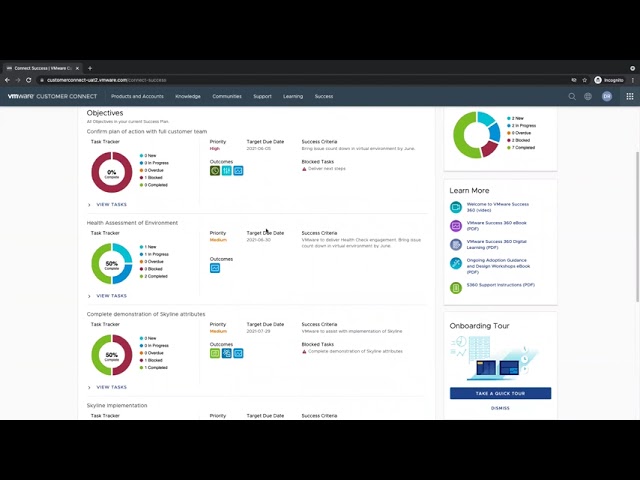
Task: Click Take a Quick Tour button
Action: [500, 393]
